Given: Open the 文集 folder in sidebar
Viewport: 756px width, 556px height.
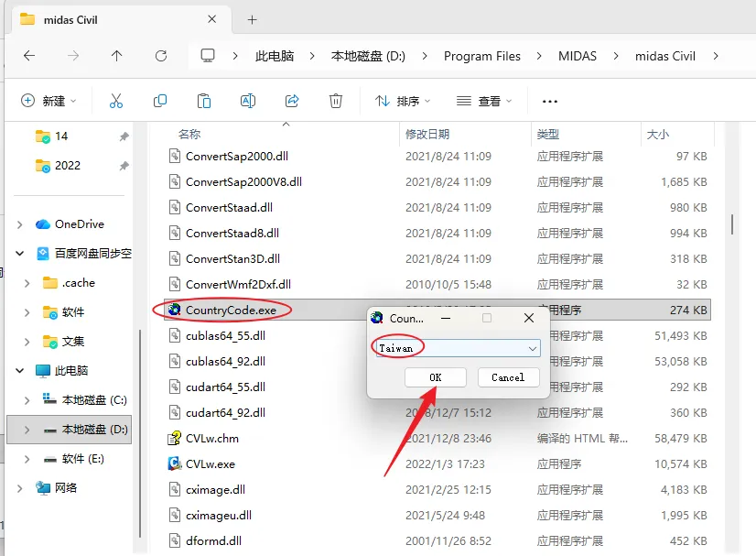Looking at the screenshot, I should [x=73, y=342].
